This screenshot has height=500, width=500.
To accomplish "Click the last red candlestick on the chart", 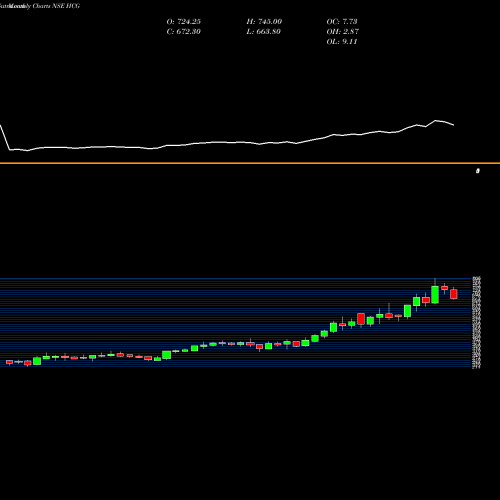I will 454,294.
